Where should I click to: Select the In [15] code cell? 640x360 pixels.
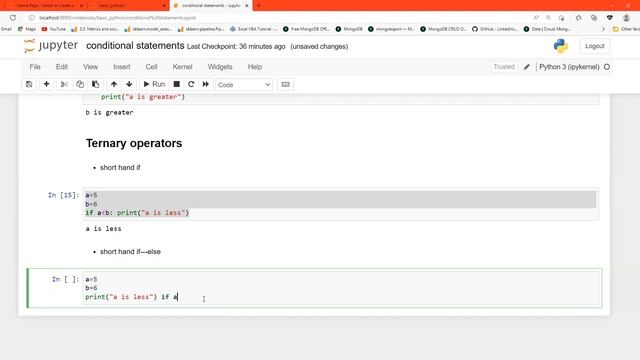point(341,204)
